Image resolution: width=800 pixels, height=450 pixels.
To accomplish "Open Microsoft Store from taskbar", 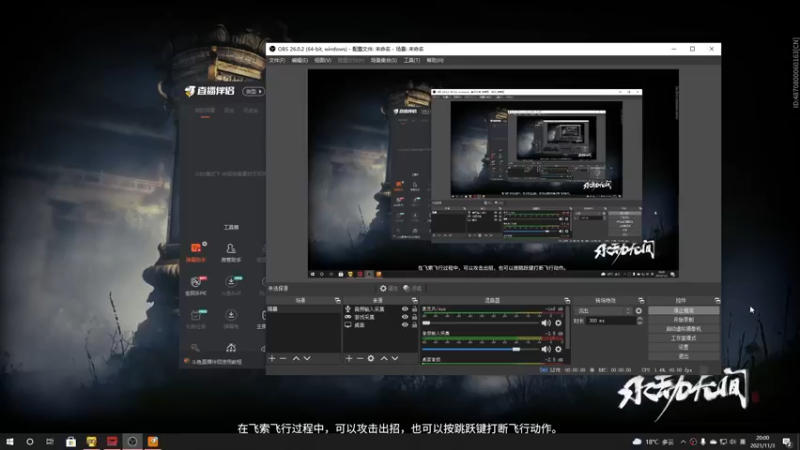I will (71, 442).
